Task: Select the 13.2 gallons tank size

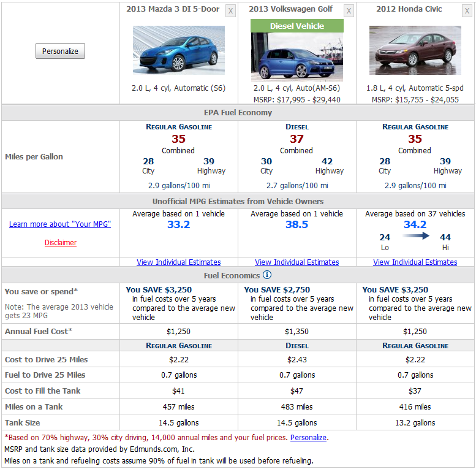Action: point(415,423)
